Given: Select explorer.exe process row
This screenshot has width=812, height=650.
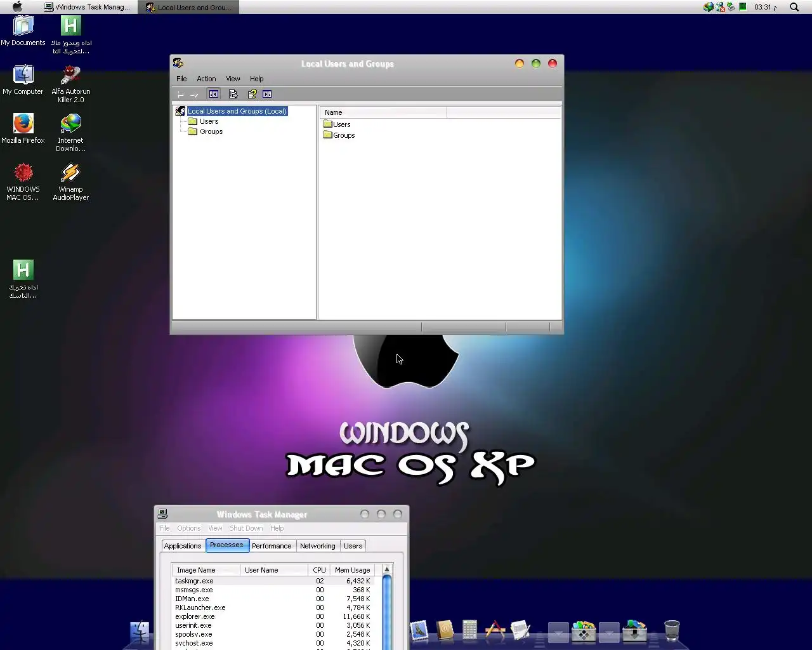Looking at the screenshot, I should pyautogui.click(x=273, y=616).
